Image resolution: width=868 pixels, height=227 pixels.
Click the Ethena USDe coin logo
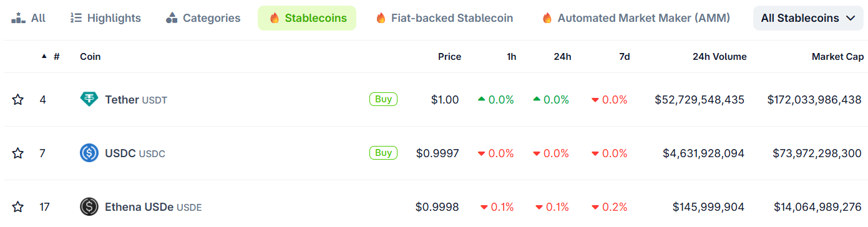[89, 206]
